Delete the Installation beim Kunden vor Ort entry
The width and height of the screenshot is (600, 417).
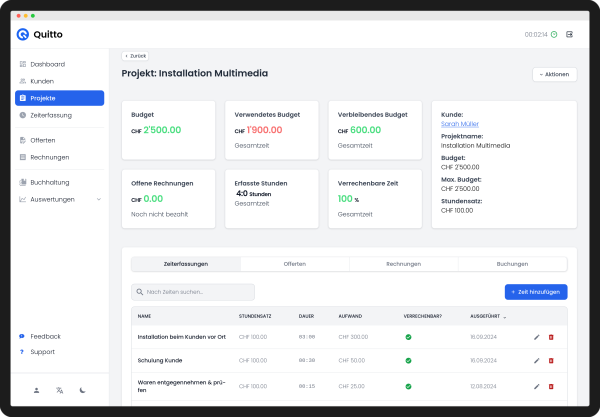click(551, 337)
